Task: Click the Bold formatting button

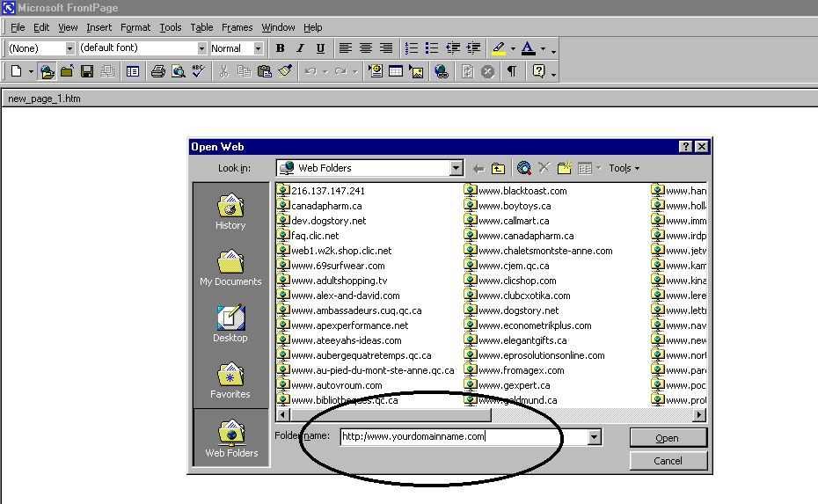Action: (x=281, y=48)
